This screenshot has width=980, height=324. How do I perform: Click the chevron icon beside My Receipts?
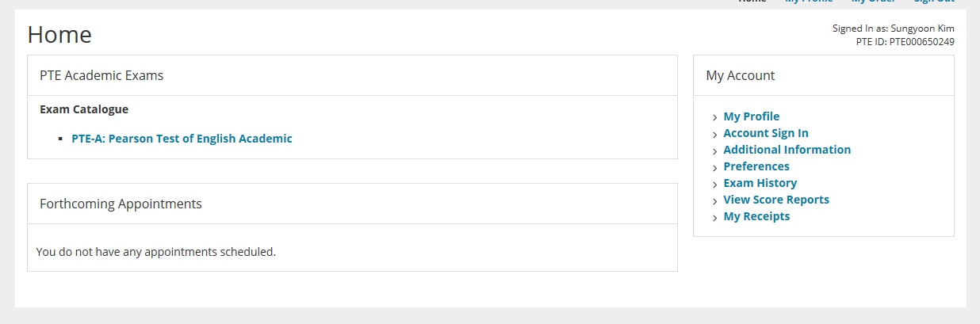tap(714, 218)
